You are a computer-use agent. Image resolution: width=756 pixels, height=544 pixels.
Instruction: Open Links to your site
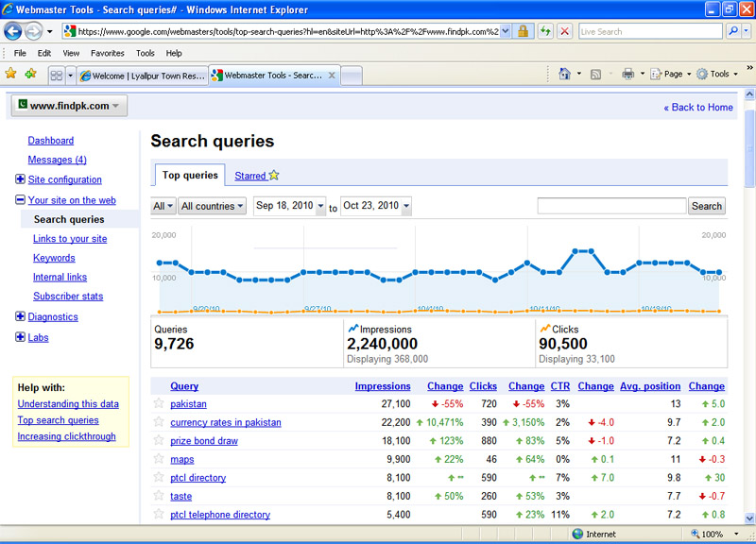tap(70, 239)
